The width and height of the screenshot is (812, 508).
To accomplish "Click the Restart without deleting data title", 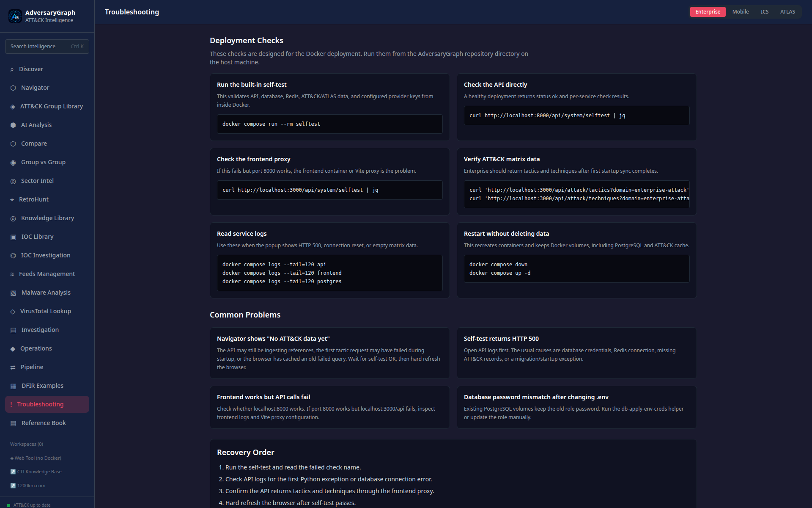I will tap(506, 234).
